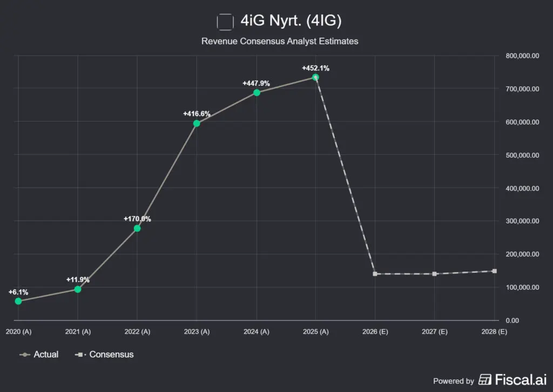
Task: Click the 2021 (A) axis label
Action: (x=78, y=332)
